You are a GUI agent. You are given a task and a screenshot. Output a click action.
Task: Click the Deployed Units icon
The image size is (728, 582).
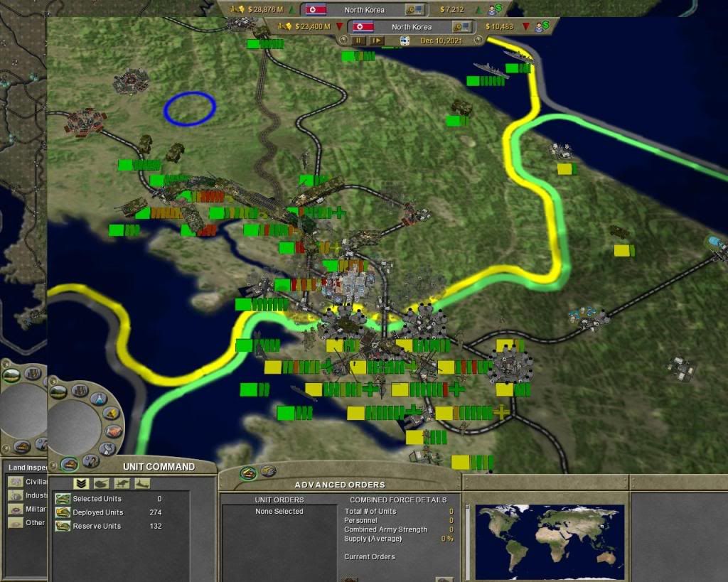point(63,512)
